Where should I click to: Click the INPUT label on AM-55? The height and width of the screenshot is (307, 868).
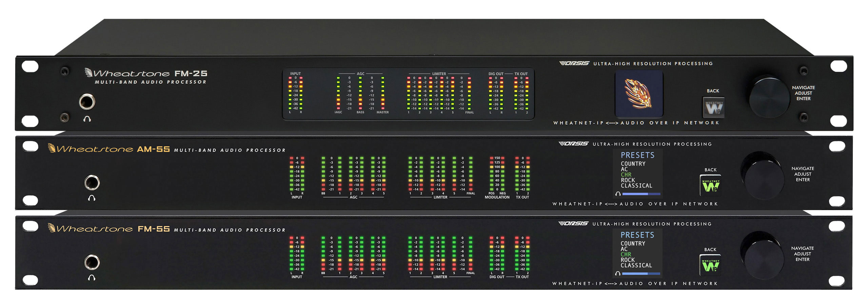coord(297,197)
